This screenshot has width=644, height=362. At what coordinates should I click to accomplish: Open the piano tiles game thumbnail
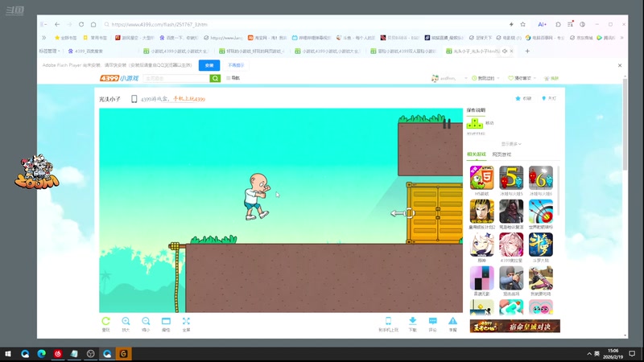[481, 278]
